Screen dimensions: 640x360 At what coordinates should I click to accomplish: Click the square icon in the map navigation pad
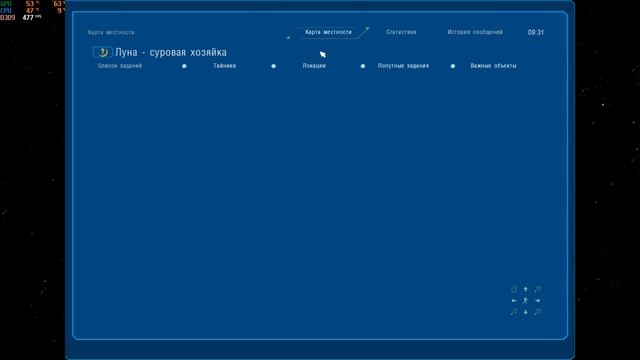(514, 289)
